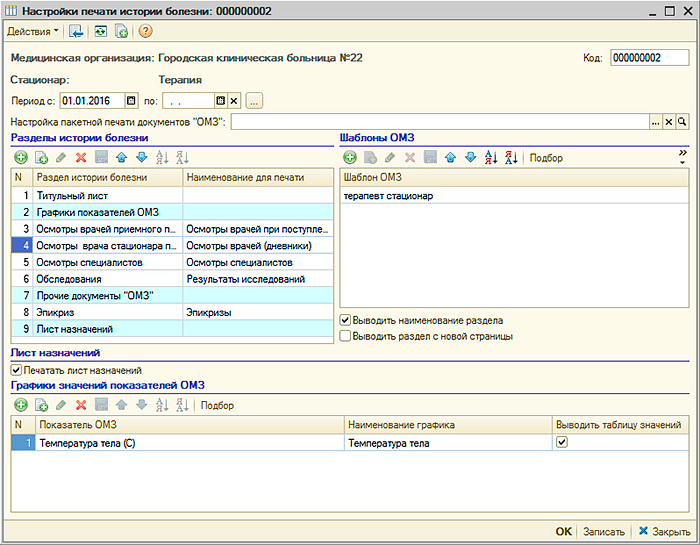Toggle Выводить наименование раздела checkbox
The width and height of the screenshot is (700, 545).
[x=346, y=320]
